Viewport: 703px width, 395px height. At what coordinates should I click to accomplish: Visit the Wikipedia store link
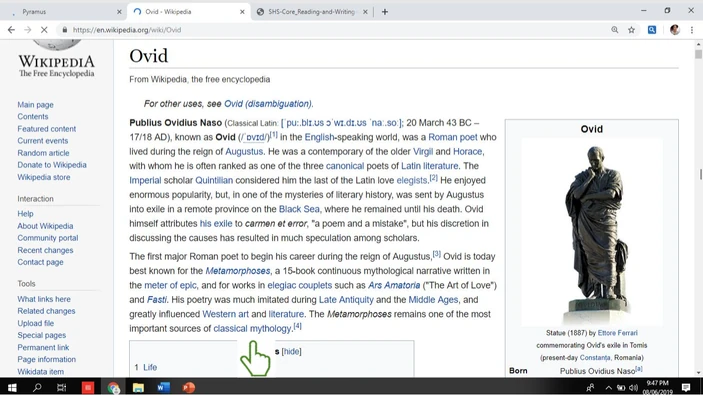click(x=43, y=177)
